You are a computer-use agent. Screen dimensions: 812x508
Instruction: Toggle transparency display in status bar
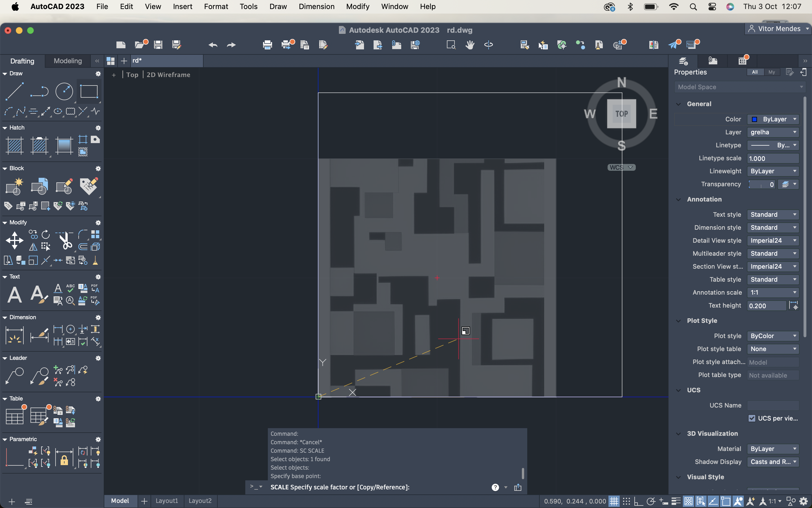688,501
